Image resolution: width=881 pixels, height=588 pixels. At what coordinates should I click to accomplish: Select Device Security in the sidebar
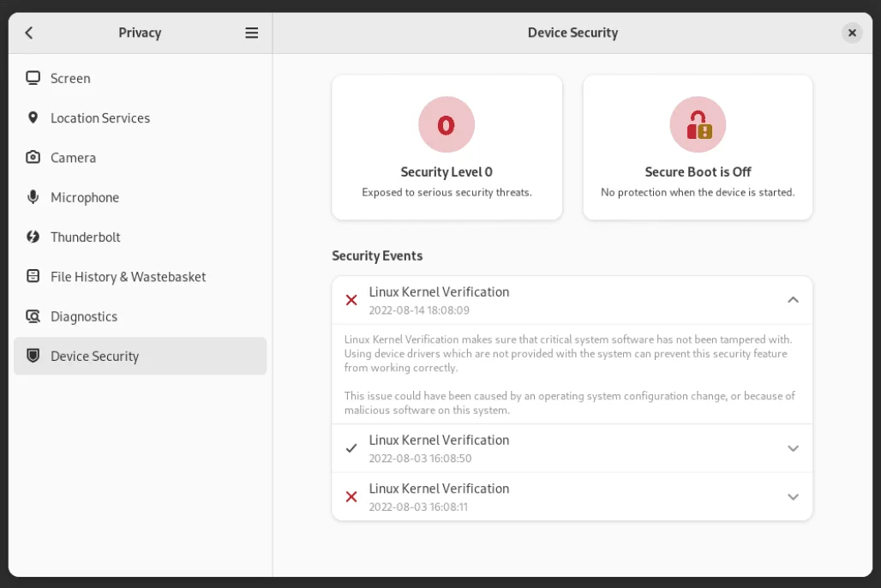(140, 356)
